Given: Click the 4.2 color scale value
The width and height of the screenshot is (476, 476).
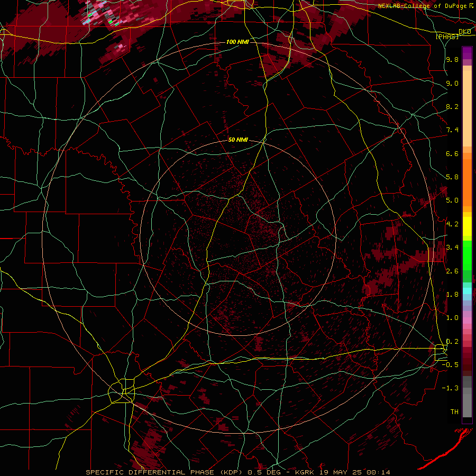Looking at the screenshot, I should tap(452, 224).
